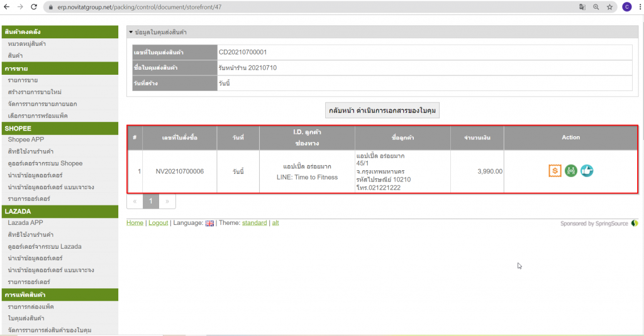Click the Logout link
The width and height of the screenshot is (644, 336).
tap(158, 223)
